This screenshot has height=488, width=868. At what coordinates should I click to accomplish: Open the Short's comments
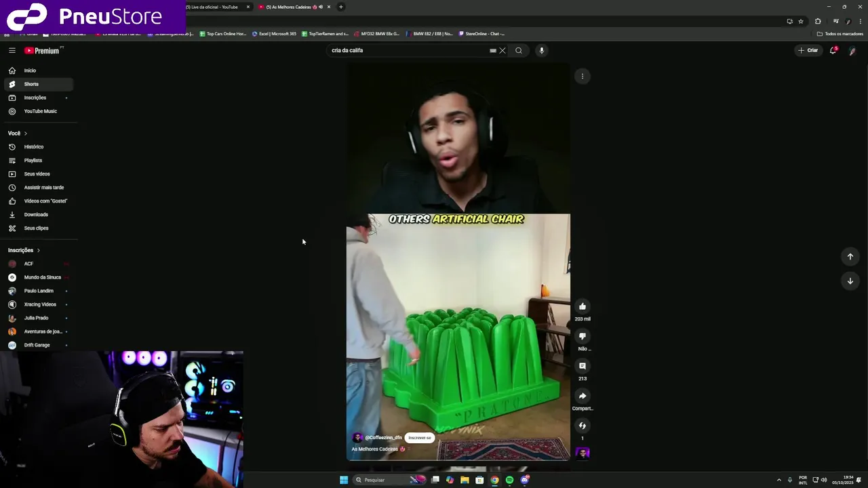(583, 366)
